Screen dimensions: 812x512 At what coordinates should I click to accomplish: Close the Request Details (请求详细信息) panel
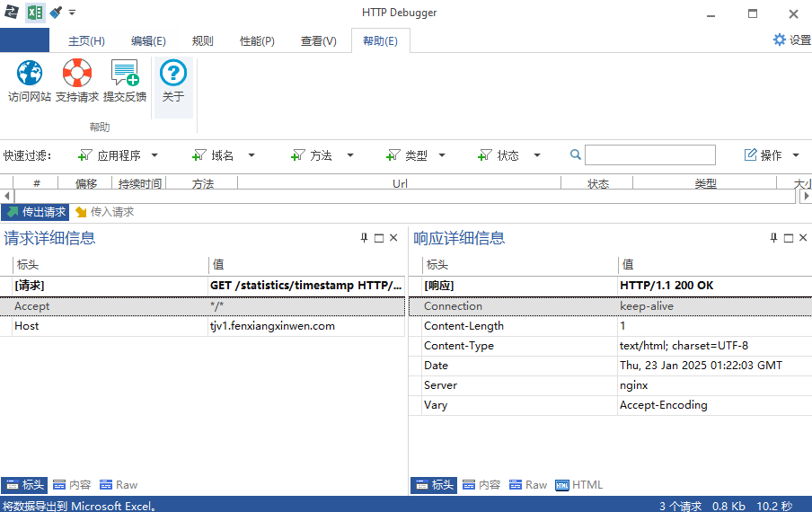(393, 238)
